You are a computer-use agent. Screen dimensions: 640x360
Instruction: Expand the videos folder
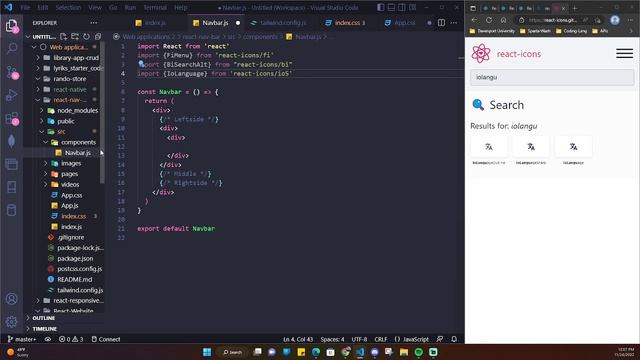pos(69,184)
